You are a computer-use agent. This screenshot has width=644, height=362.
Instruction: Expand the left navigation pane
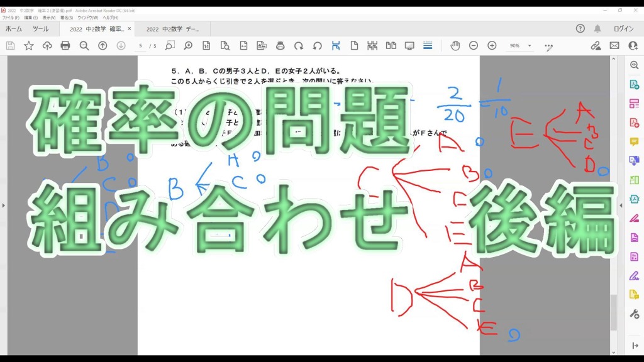pos(4,205)
